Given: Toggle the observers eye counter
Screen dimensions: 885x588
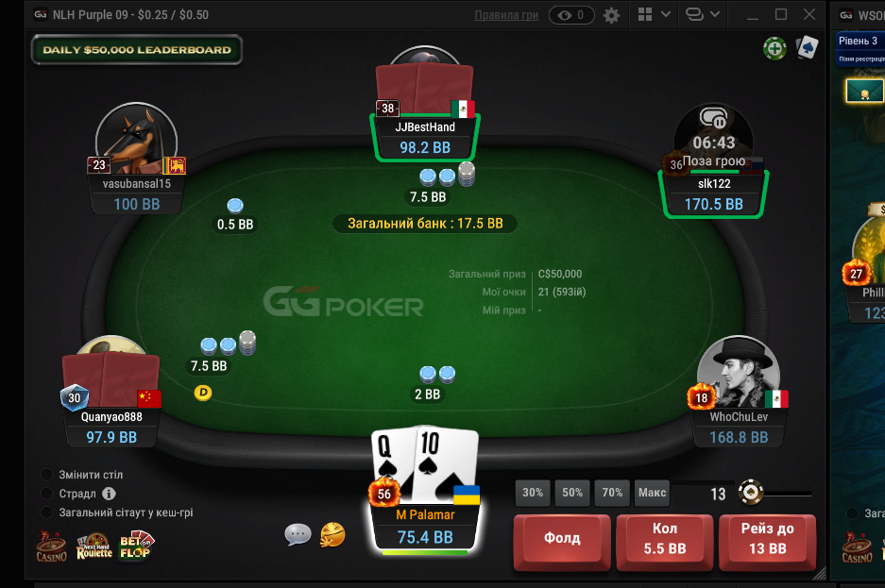Looking at the screenshot, I should click(x=571, y=15).
